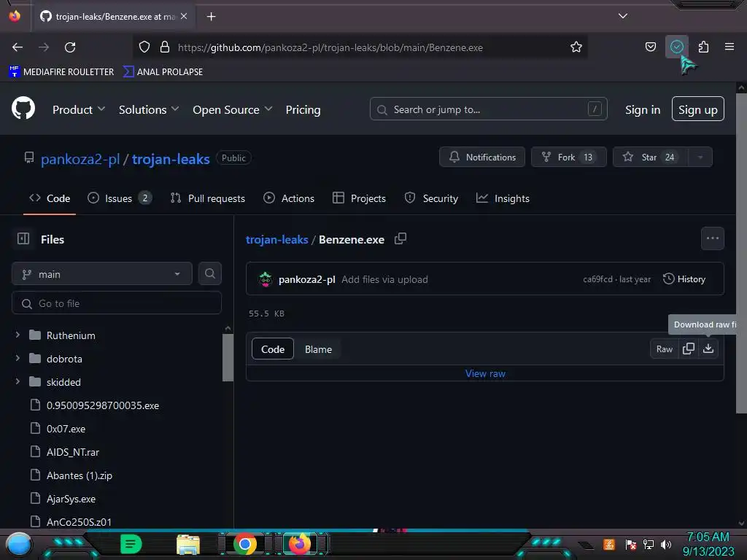Launch Chrome from the taskbar
This screenshot has width=747, height=560.
click(x=245, y=544)
